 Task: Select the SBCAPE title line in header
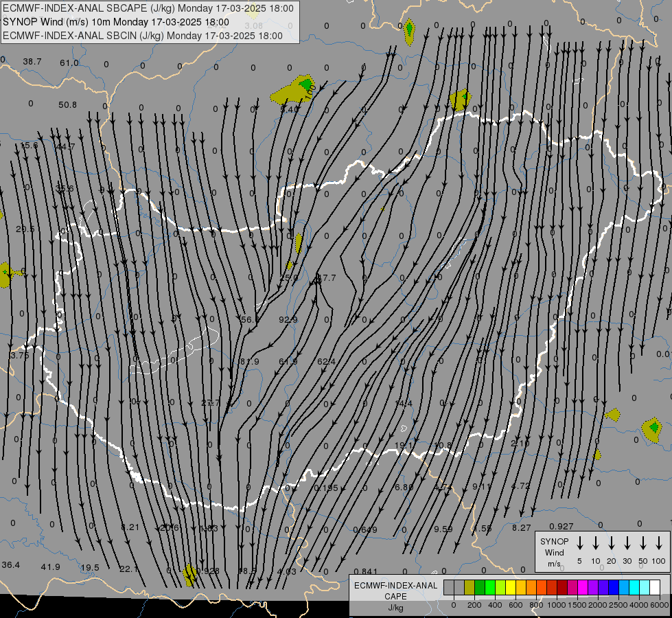(x=148, y=8)
